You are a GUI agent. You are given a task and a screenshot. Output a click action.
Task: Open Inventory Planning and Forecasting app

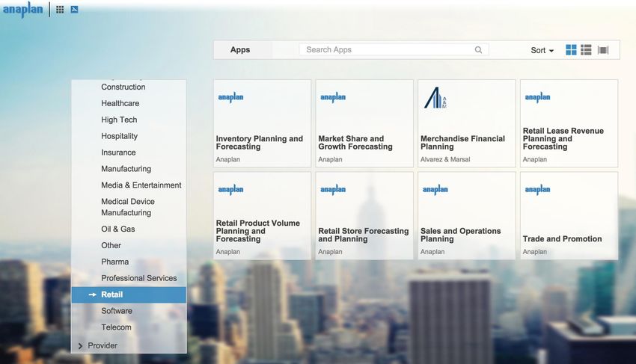point(259,143)
